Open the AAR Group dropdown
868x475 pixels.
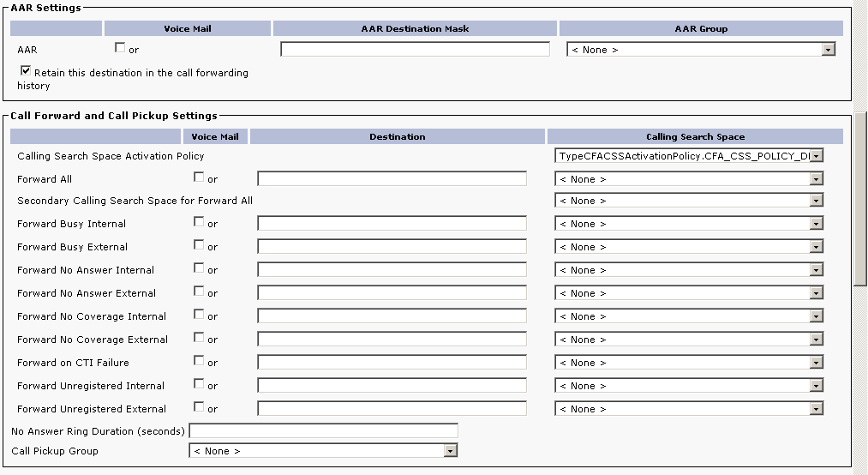coord(700,50)
